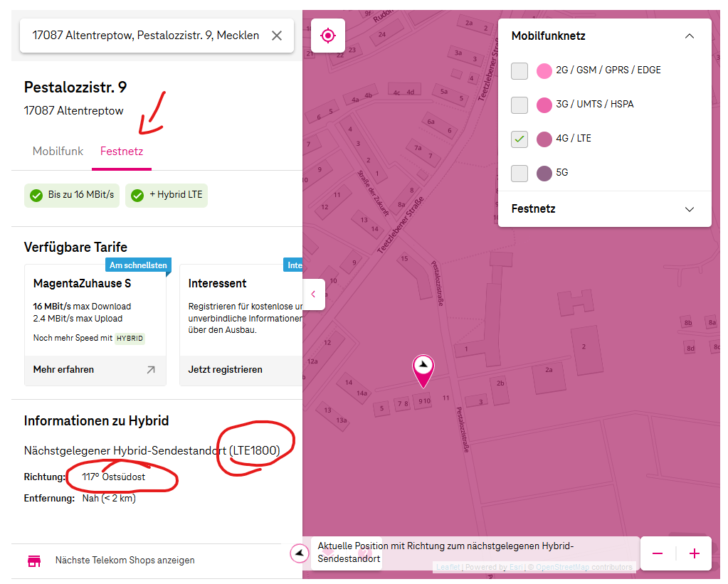Click the 'Bis zu 16 MBit/s' badge
Viewport: 728px width, 584px height.
72,195
